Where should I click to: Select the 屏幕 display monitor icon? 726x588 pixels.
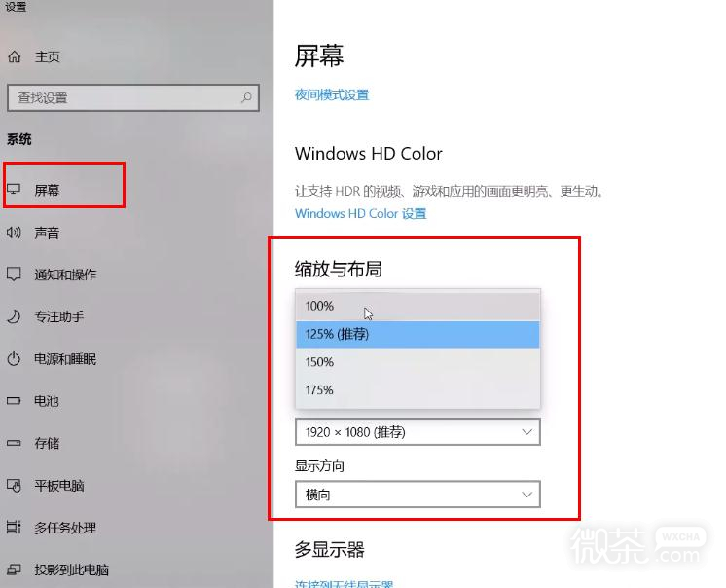pos(14,190)
